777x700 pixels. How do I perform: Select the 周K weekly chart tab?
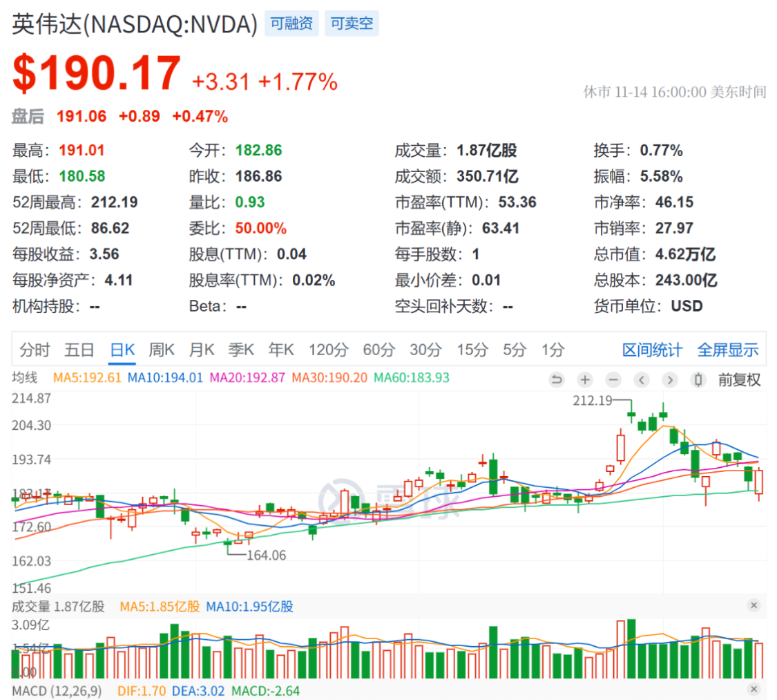pyautogui.click(x=162, y=350)
